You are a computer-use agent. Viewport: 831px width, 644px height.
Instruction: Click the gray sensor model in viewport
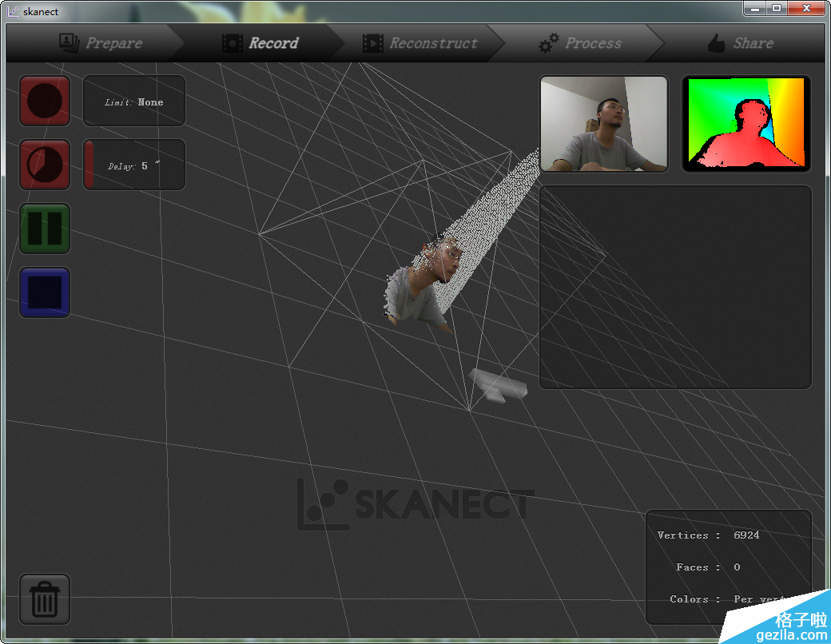click(498, 384)
